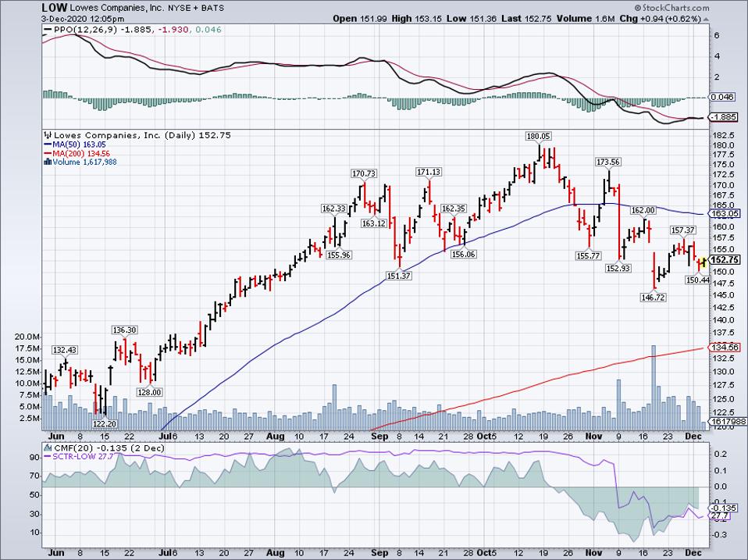Click the Volume value 1.6M in the header
This screenshot has width=748, height=560.
click(x=605, y=19)
